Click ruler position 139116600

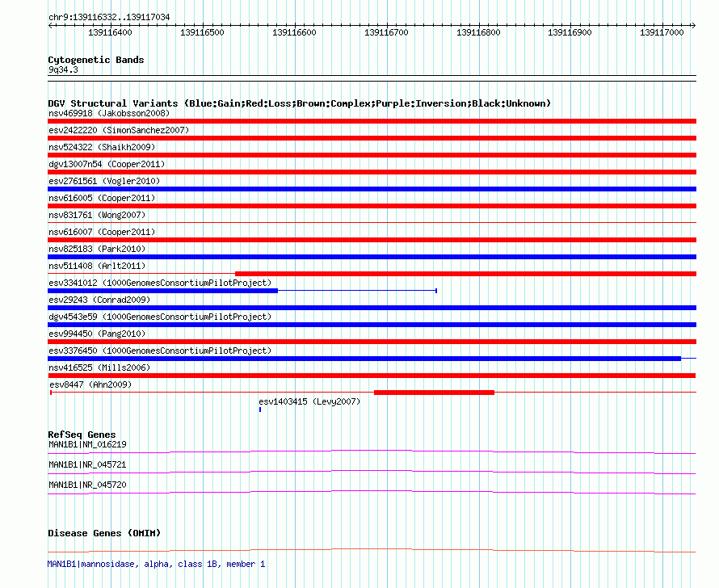294,32
